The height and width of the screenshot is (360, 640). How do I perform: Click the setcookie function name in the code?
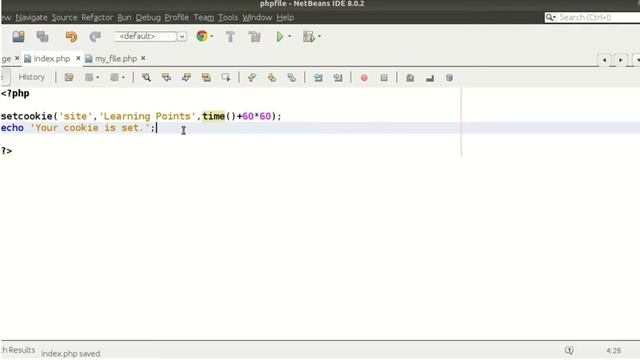pos(27,116)
